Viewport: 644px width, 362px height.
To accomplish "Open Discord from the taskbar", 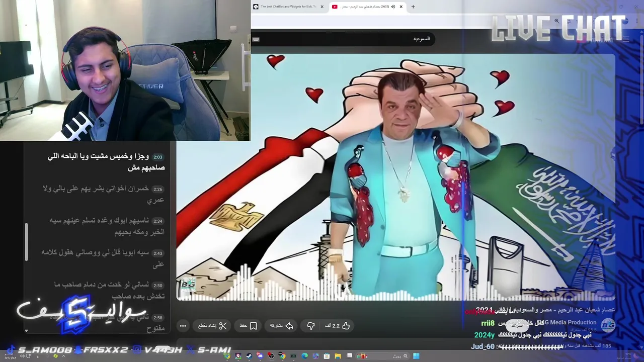I will pos(260,356).
